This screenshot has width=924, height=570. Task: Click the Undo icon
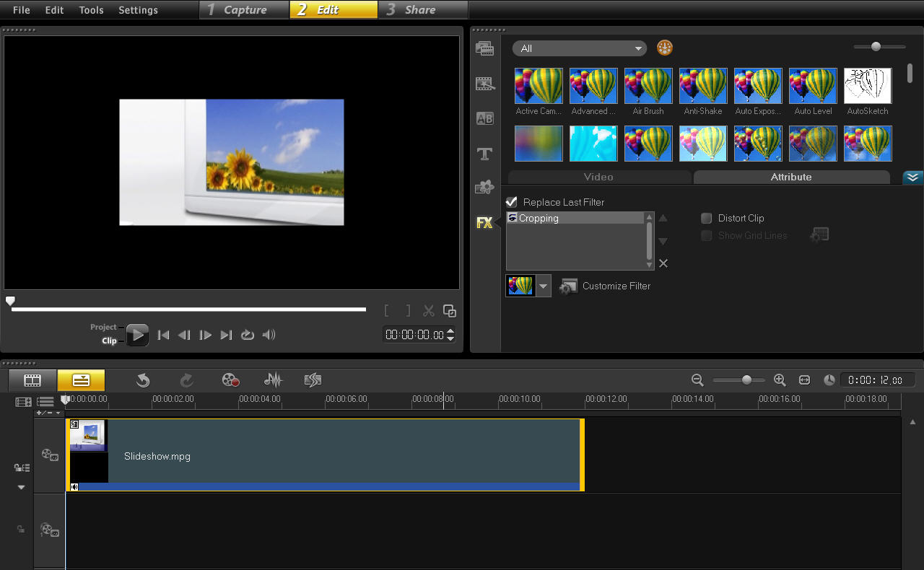tap(143, 380)
